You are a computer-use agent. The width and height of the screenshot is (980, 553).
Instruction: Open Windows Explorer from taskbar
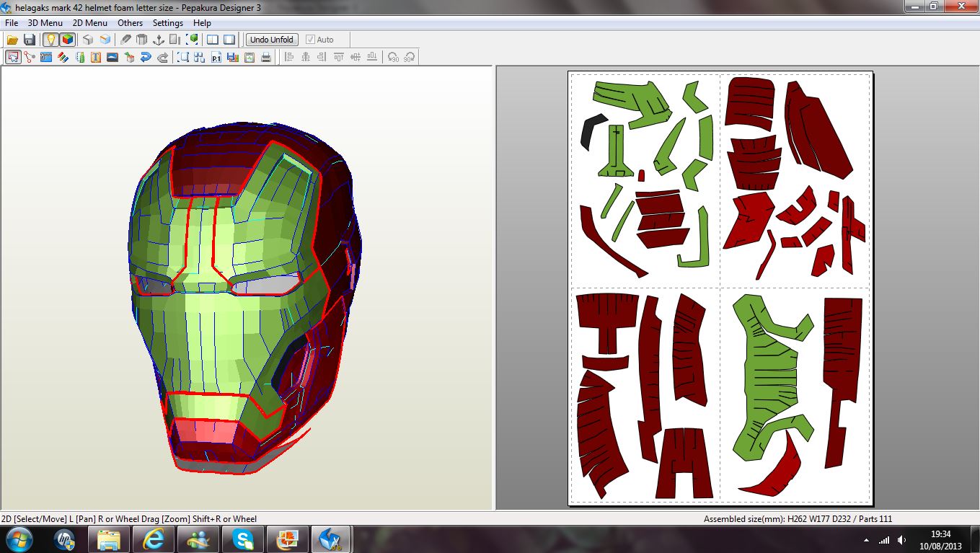pyautogui.click(x=109, y=539)
